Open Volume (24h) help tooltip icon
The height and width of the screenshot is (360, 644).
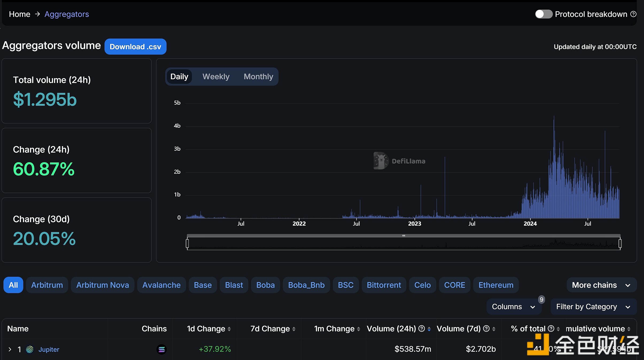point(422,328)
